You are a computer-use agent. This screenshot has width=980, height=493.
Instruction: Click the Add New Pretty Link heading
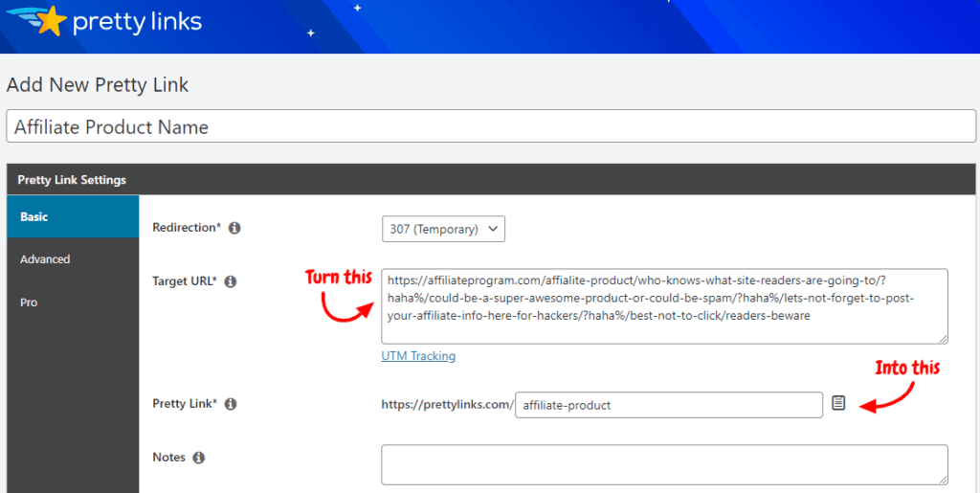(98, 84)
